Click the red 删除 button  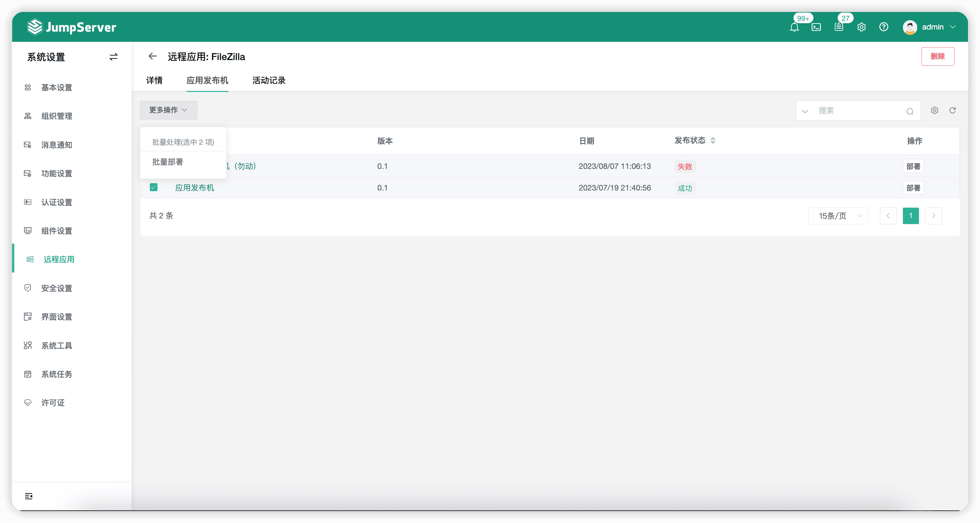[x=938, y=56]
